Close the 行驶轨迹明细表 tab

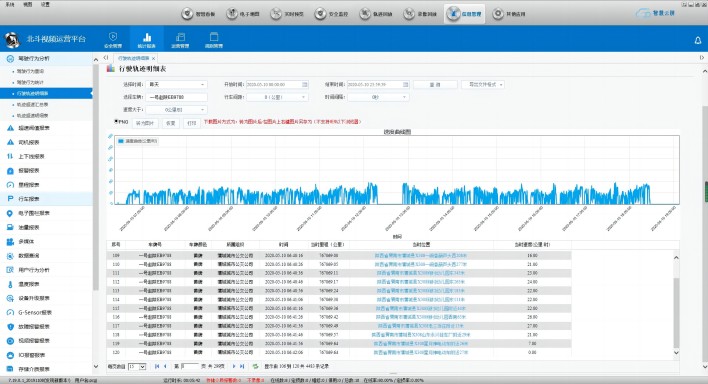[x=154, y=58]
